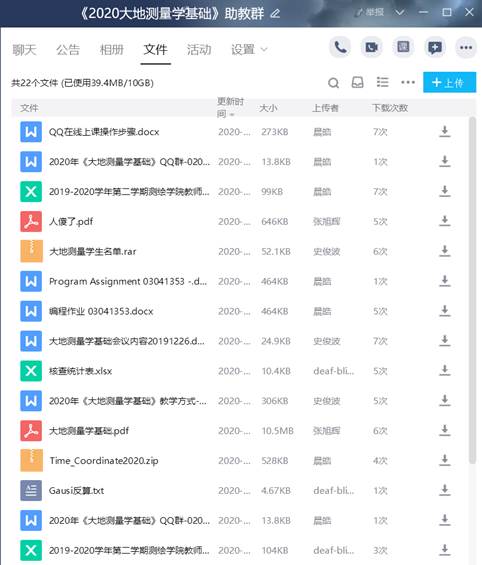The image size is (482, 565).
Task: Download 大地测量学生名单.rar
Action: coord(445,251)
